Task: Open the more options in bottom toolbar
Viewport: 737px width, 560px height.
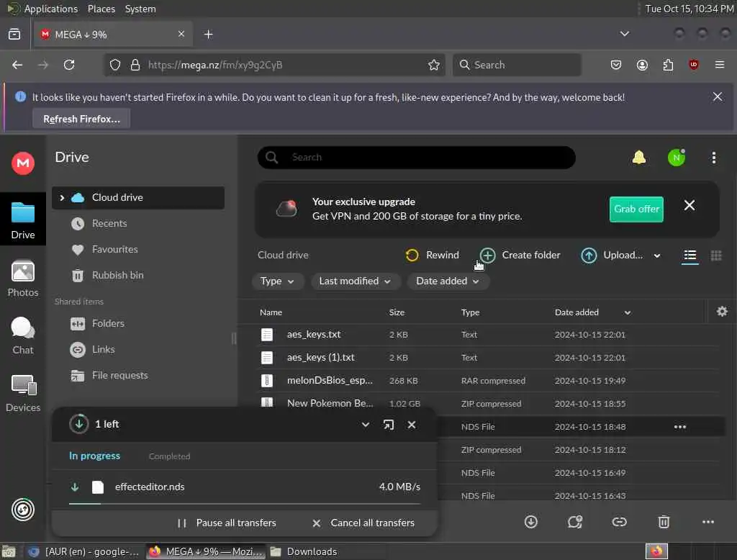Action: click(708, 522)
